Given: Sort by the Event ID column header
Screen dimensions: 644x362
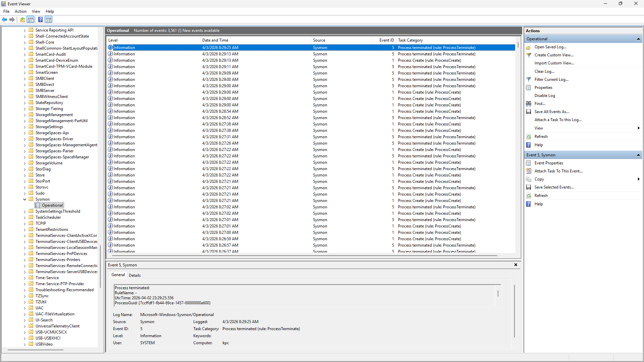Looking at the screenshot, I should coord(384,40).
